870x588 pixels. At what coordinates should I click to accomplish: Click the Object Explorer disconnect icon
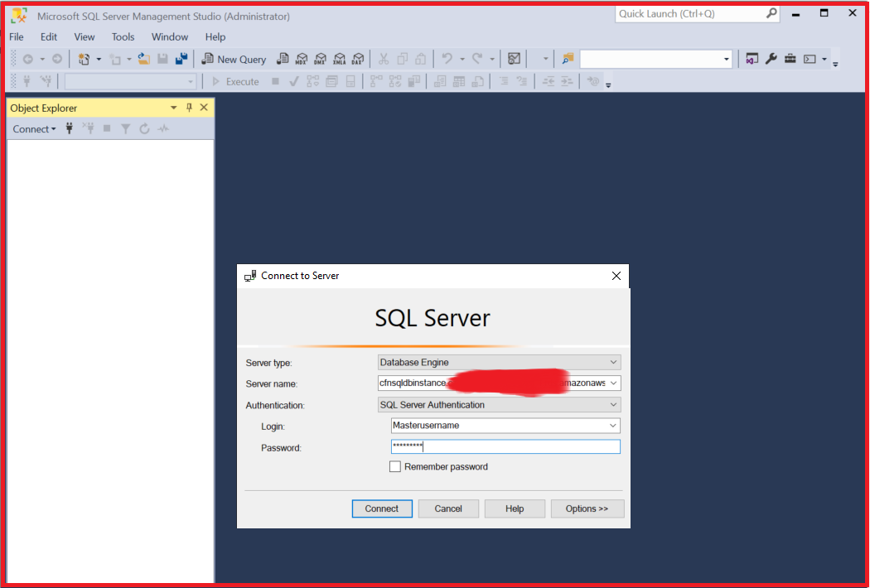coord(88,128)
